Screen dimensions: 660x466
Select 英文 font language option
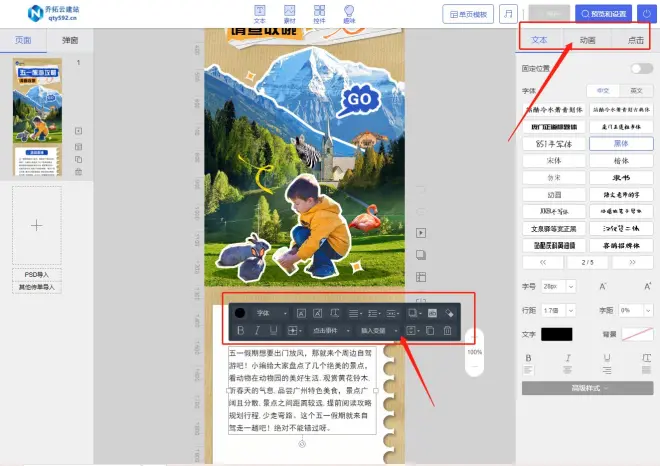[x=637, y=90]
